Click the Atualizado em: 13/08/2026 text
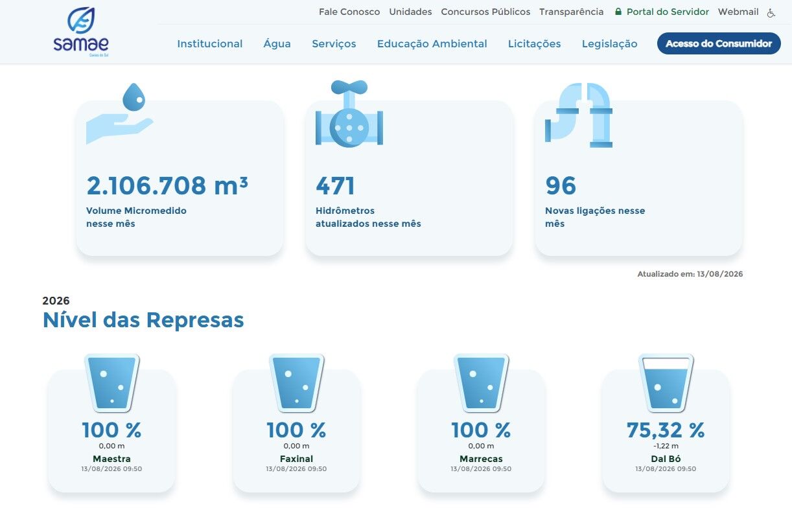 (690, 274)
